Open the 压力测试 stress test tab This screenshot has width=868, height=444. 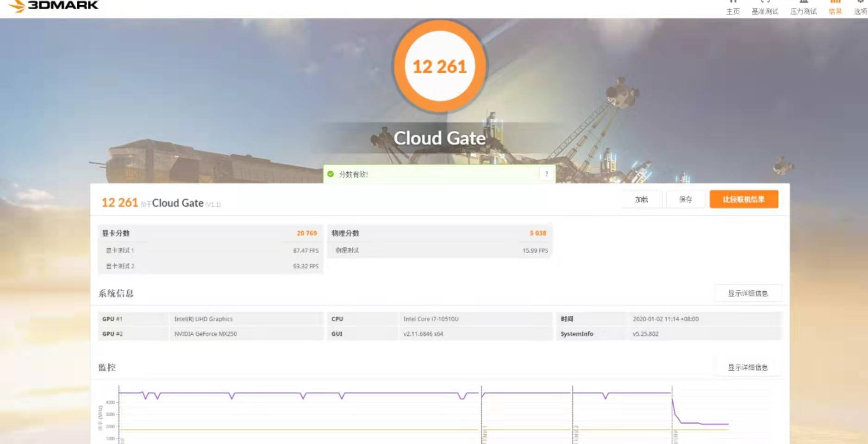coord(803,8)
